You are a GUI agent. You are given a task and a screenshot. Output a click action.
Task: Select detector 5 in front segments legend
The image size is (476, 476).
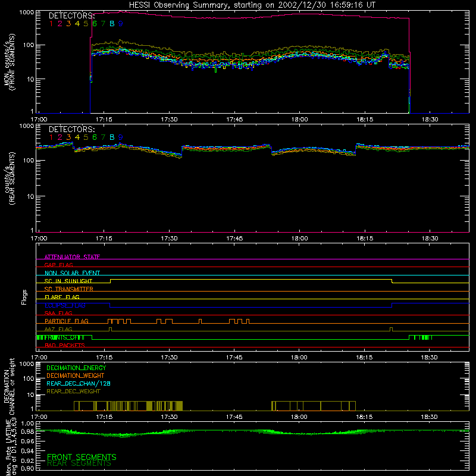86,24
